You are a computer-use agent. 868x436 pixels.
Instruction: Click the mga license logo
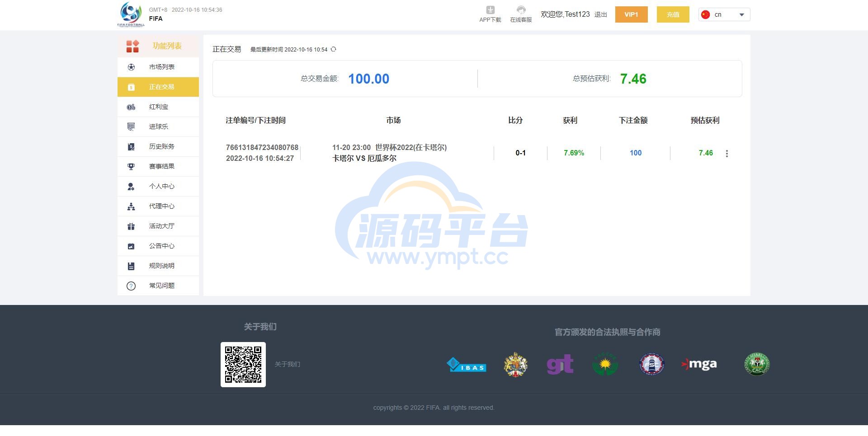699,364
